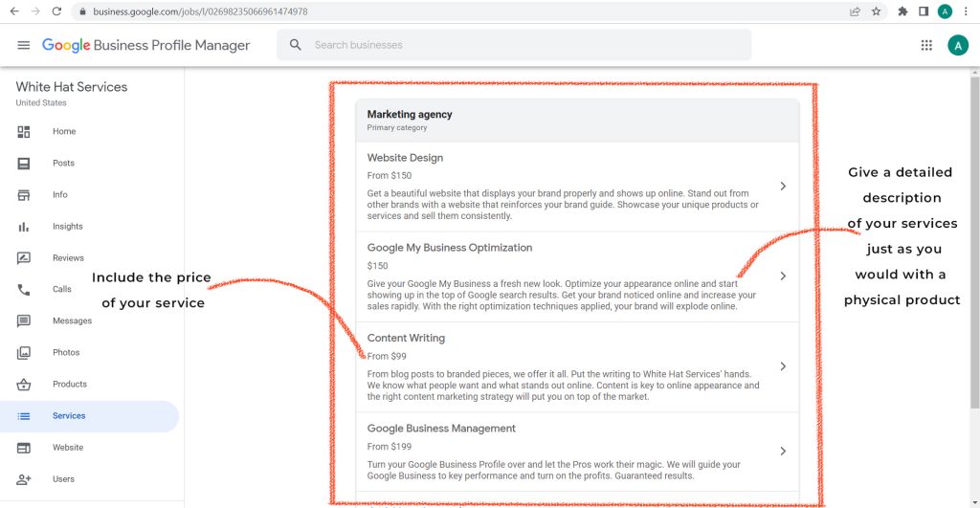Click the Posts sidebar icon
The image size is (980, 508).
coord(24,163)
